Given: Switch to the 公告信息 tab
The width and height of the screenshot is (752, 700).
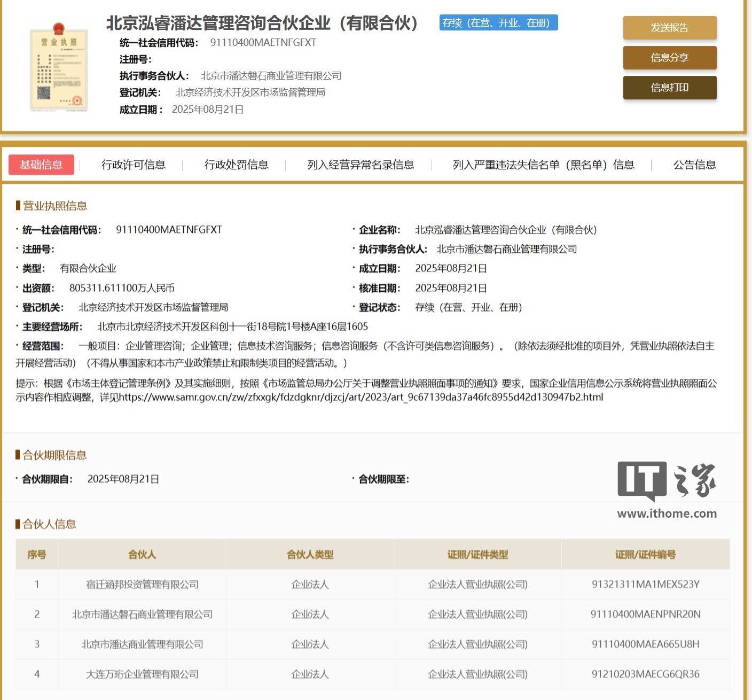Looking at the screenshot, I should point(695,165).
